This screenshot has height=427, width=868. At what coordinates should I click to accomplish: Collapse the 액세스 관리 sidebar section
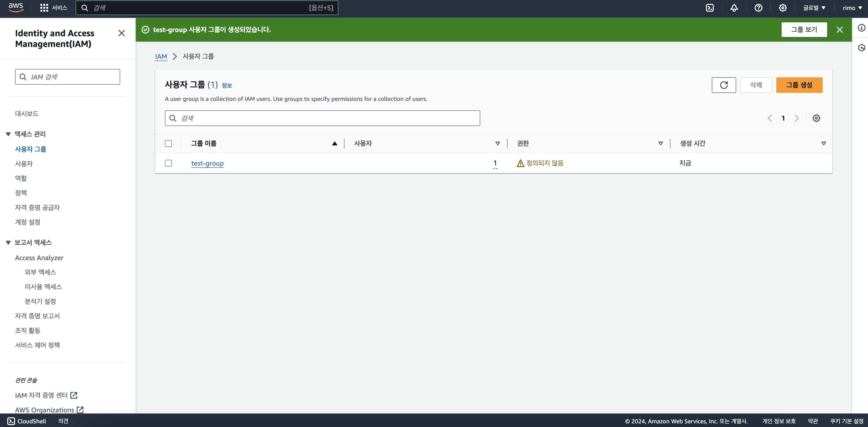[9, 134]
